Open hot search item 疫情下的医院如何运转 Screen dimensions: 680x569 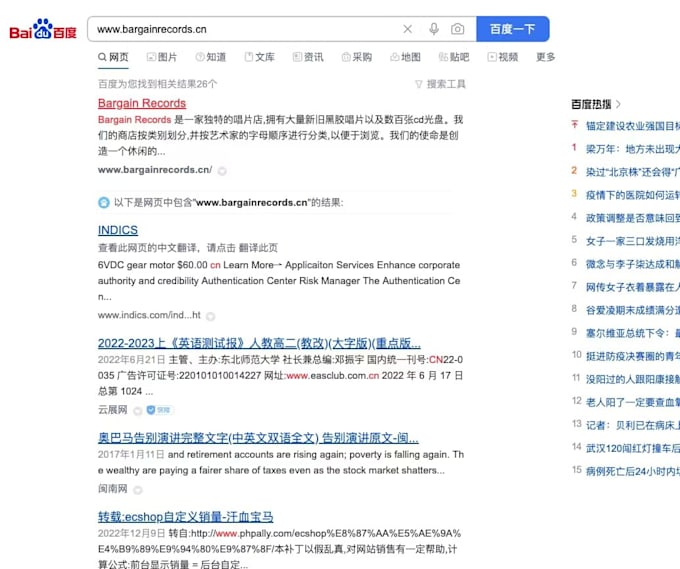[x=633, y=195]
